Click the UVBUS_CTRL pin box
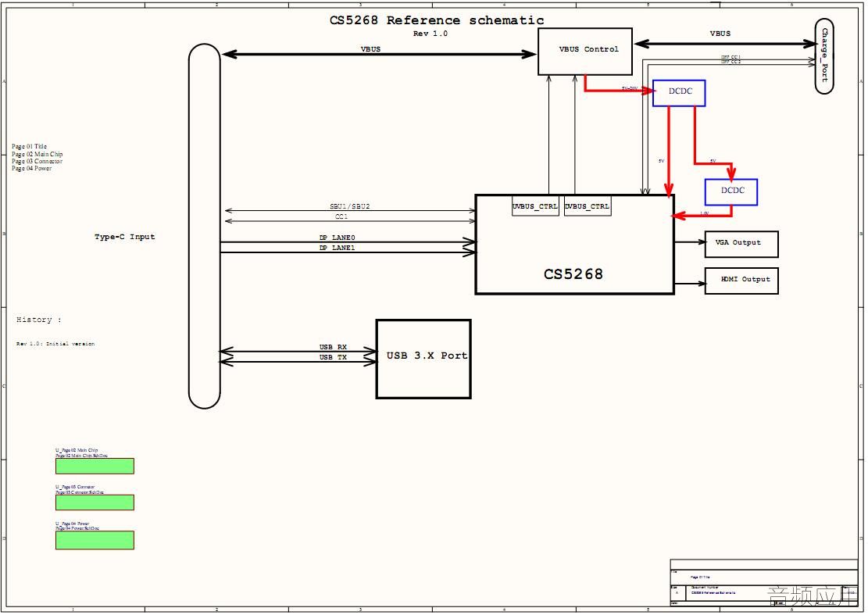This screenshot has width=868, height=615. (x=534, y=206)
